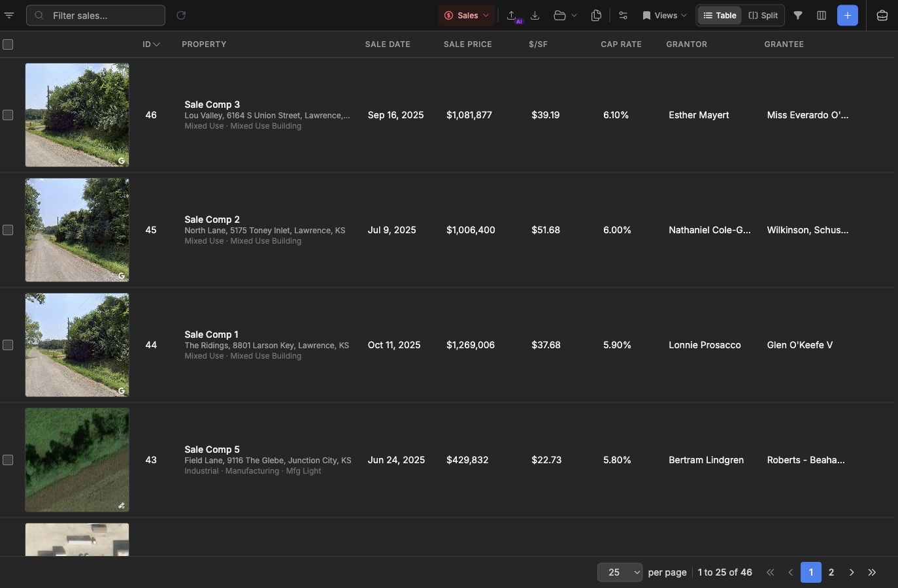Go to the previous page arrow
This screenshot has width=898, height=588.
791,572
